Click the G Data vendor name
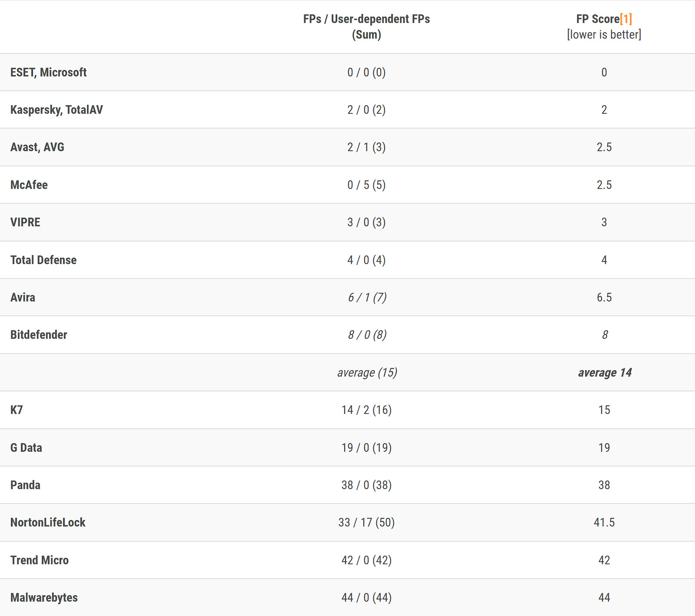695x616 pixels. pyautogui.click(x=26, y=448)
